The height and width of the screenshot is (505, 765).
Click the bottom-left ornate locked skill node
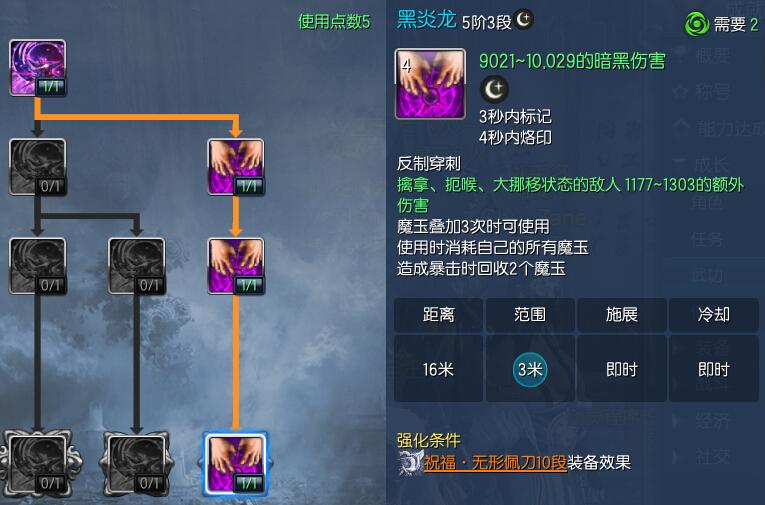pyautogui.click(x=38, y=464)
